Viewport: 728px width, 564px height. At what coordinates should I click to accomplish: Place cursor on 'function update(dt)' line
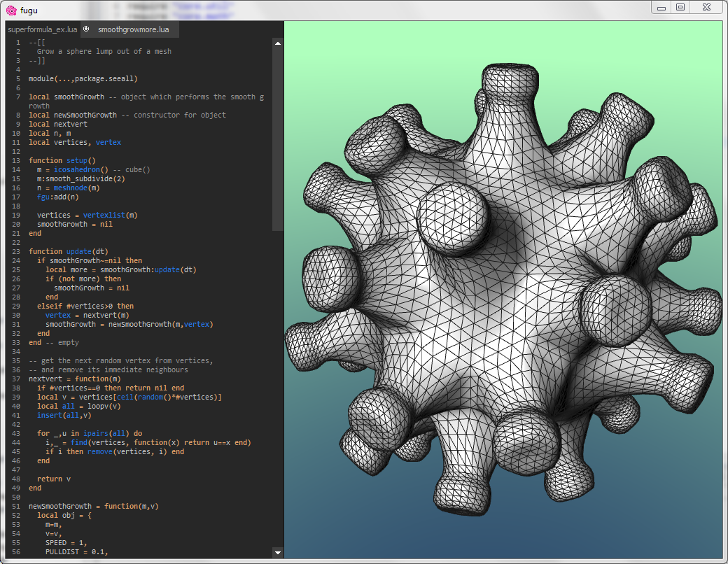(x=69, y=251)
